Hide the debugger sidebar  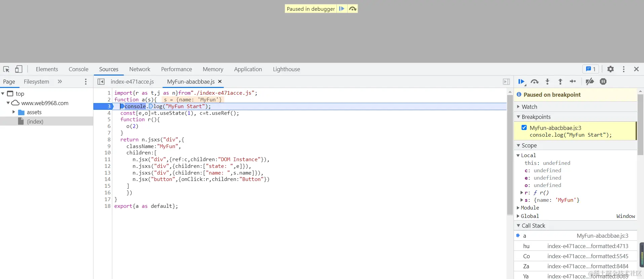click(506, 82)
